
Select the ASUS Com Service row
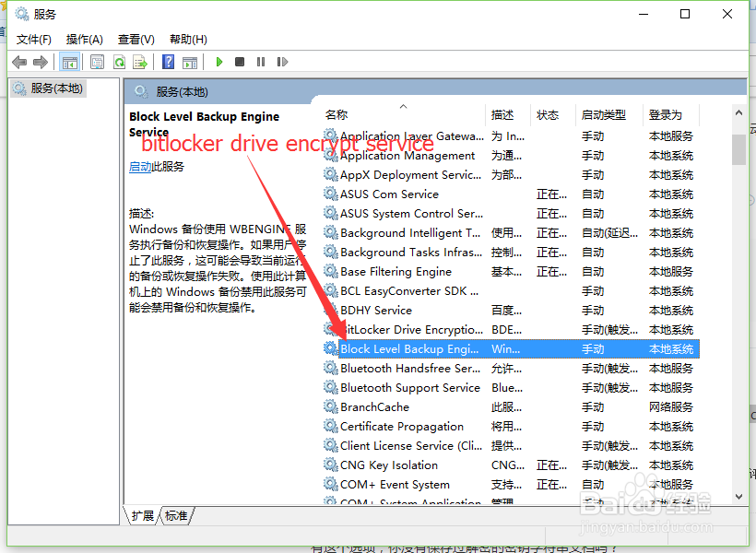click(511, 194)
